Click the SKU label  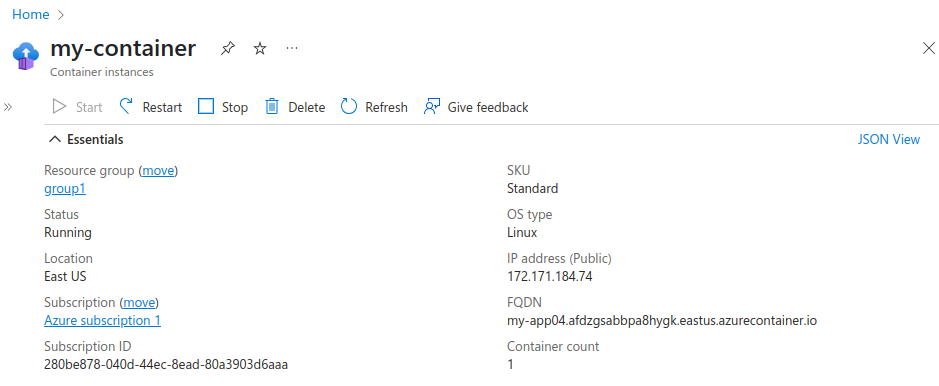[x=519, y=171]
